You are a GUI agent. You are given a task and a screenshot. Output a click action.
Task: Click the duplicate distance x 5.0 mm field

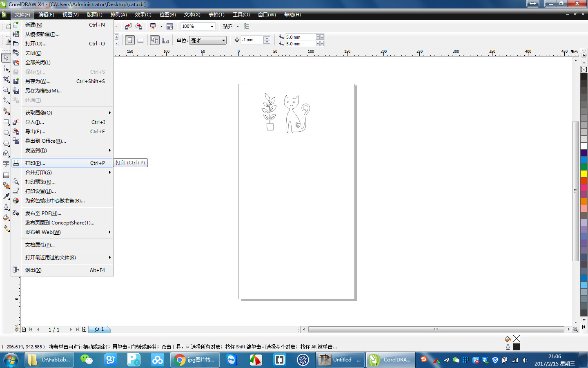click(301, 37)
